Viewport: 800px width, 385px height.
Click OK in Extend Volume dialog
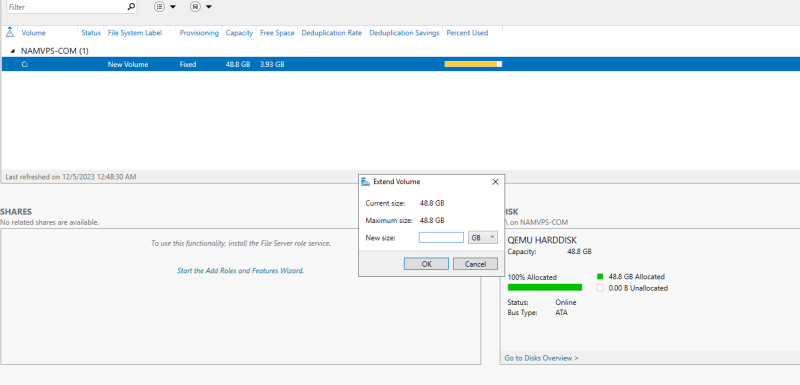[427, 264]
